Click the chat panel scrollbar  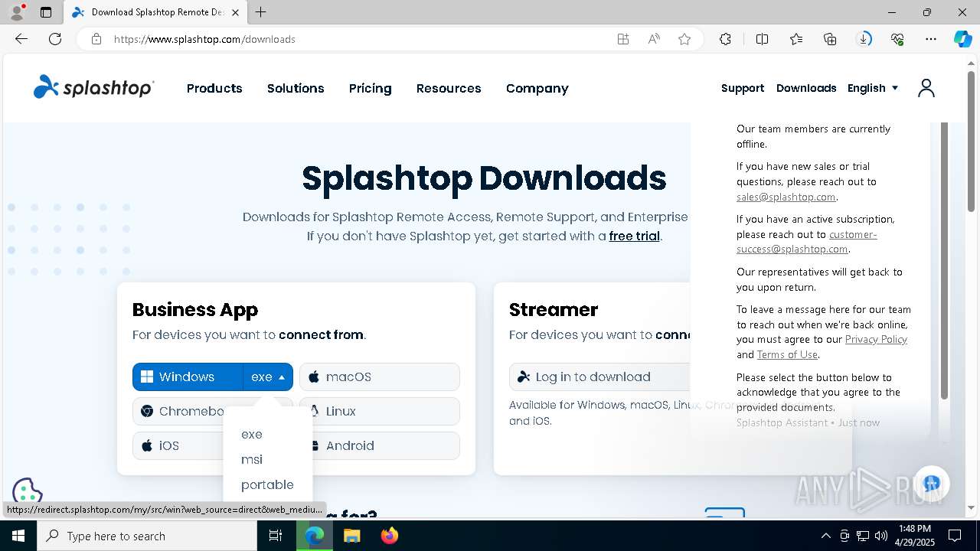pos(944,260)
